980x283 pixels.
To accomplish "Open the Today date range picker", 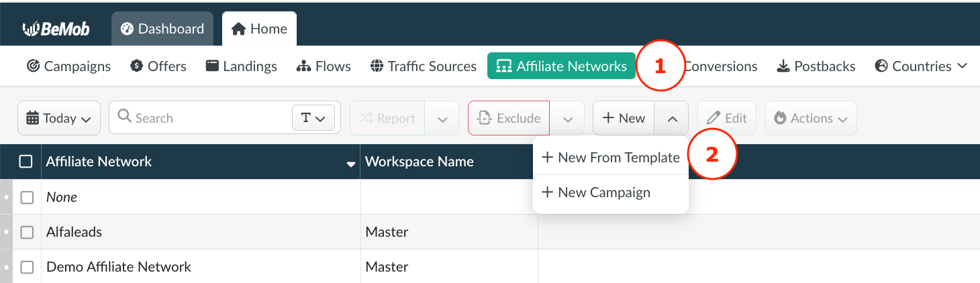I will [x=59, y=118].
